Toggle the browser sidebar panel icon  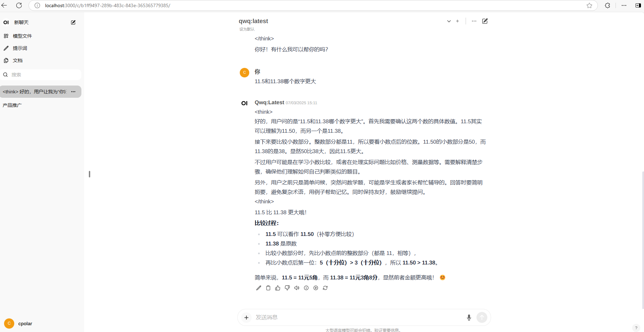click(638, 5)
